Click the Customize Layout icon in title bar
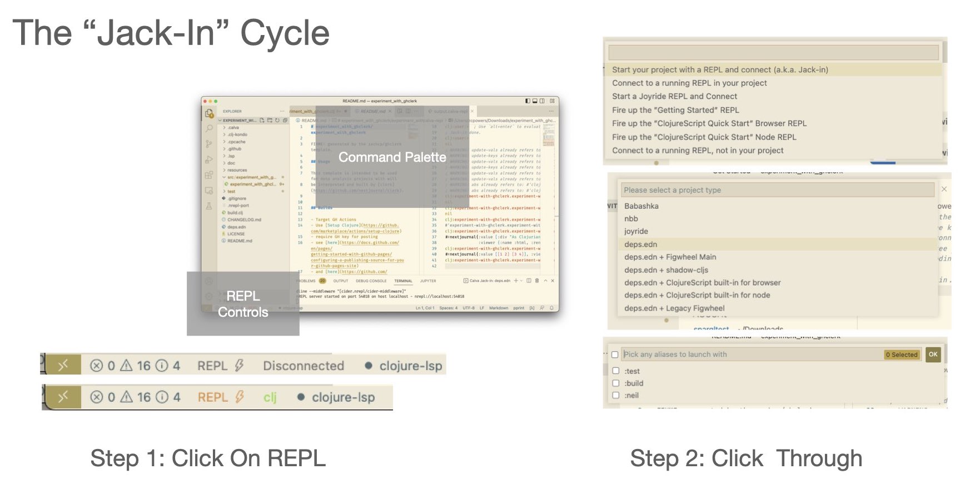The image size is (980, 489). 552,101
